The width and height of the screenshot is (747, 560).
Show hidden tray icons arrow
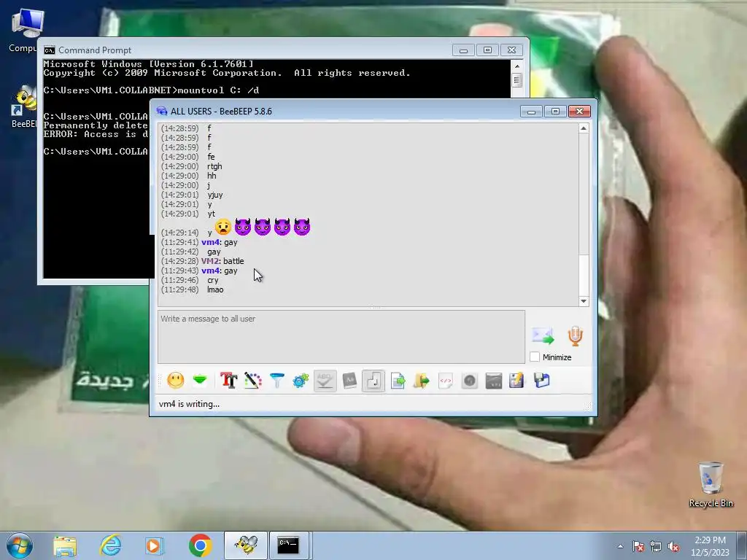pos(620,546)
